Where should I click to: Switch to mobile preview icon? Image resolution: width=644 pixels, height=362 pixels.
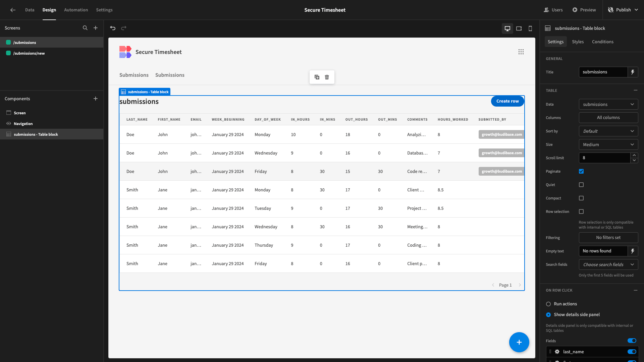[530, 28]
